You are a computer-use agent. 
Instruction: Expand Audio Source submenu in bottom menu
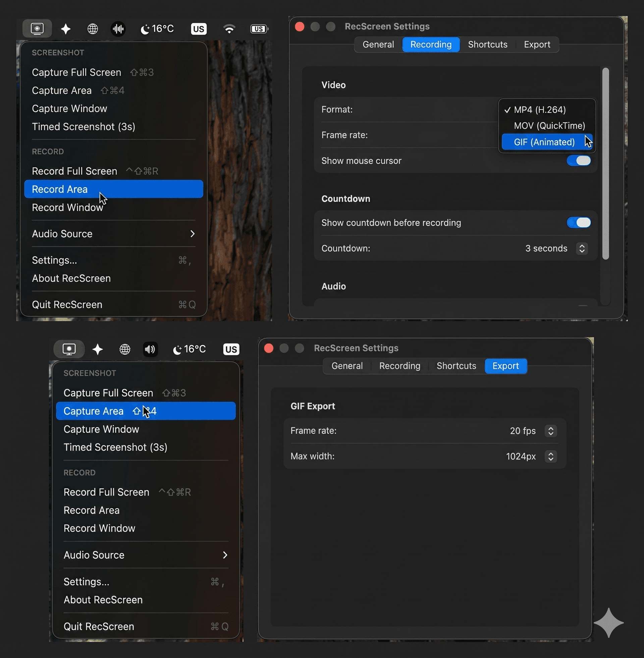pos(146,555)
